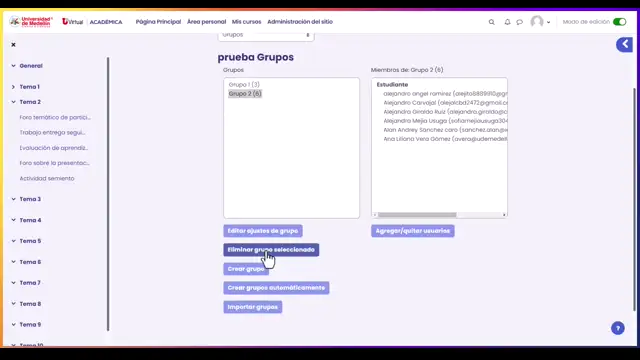Toggle the Modo de edición switch
640x360 pixels.
pos(619,22)
